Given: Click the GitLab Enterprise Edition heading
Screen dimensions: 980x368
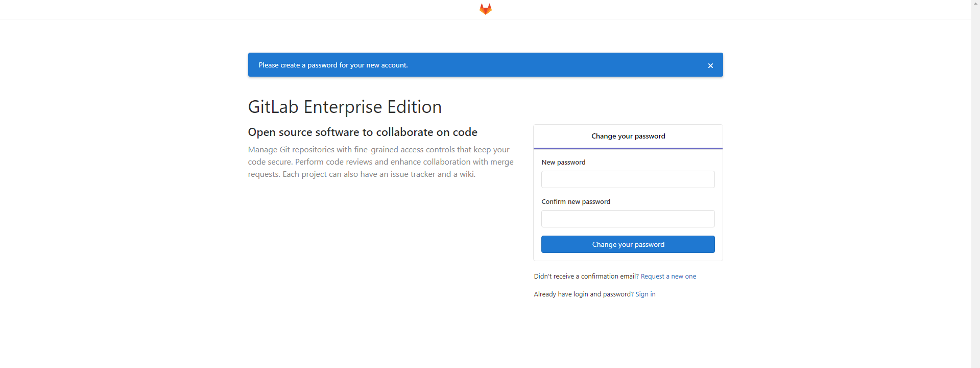Looking at the screenshot, I should point(345,107).
